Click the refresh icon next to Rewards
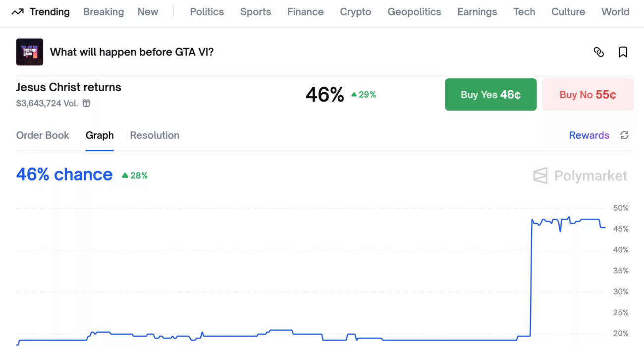The height and width of the screenshot is (347, 644). (624, 135)
